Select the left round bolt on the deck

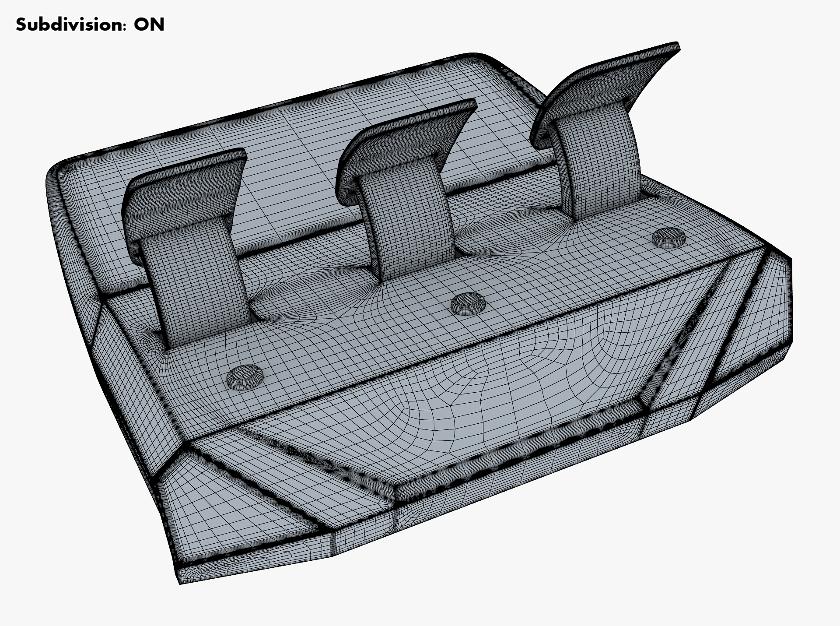[x=245, y=377]
